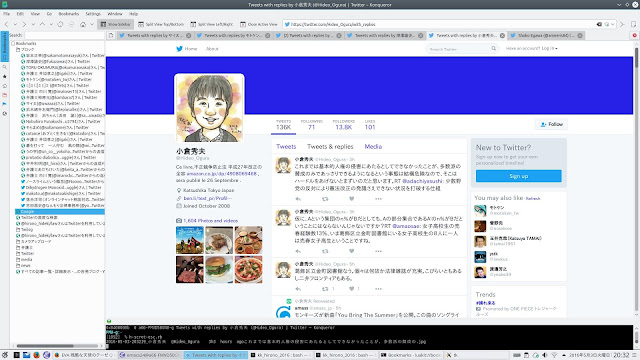Click the Follow button
The height and width of the screenshot is (360, 640).
[x=551, y=124]
